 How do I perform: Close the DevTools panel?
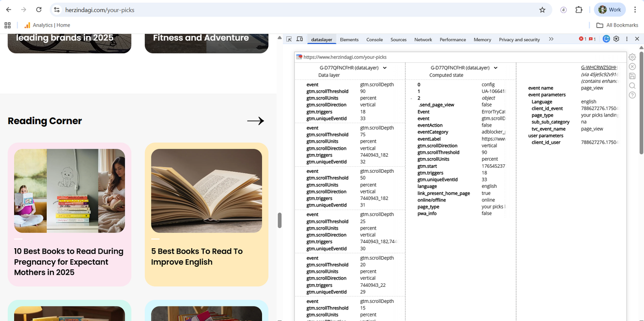637,39
